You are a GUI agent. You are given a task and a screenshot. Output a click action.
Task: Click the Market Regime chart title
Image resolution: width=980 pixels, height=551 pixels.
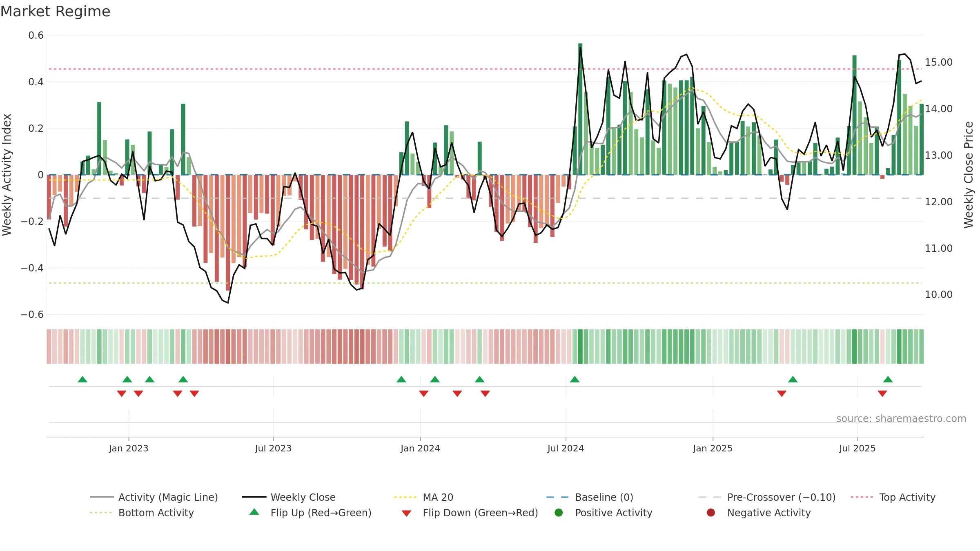(x=55, y=11)
